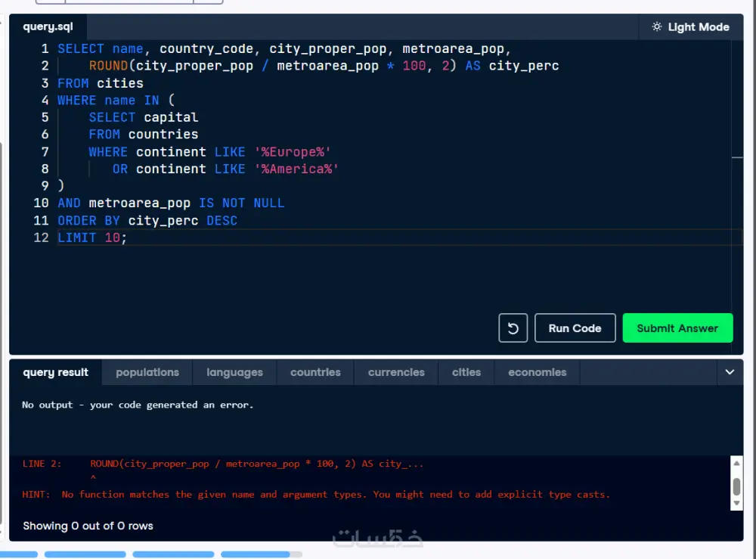Click 'cities' in FROM clause line 3

point(120,83)
